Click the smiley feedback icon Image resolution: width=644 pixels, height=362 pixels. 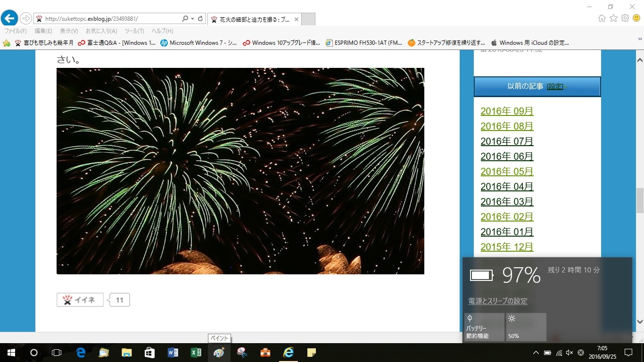point(636,18)
